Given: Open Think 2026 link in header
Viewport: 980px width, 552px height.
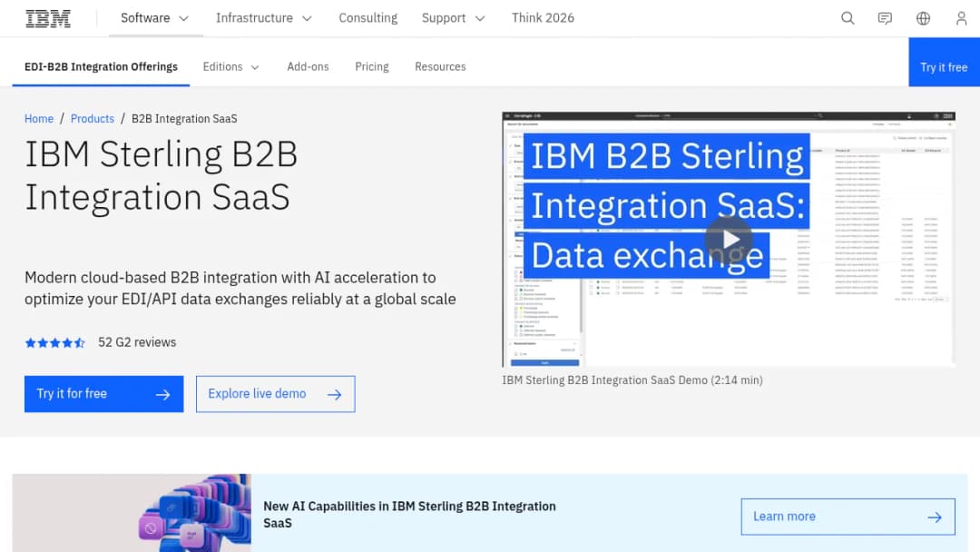Looking at the screenshot, I should tap(543, 18).
